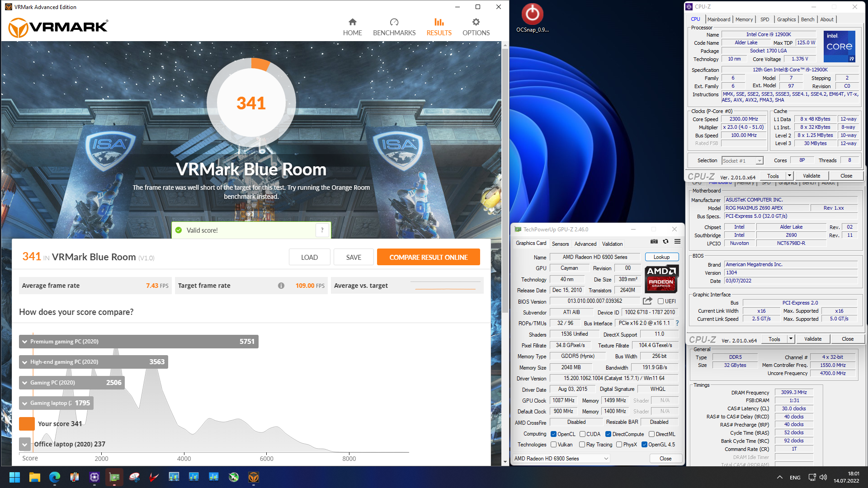Expand the Office laptop (2020) chevron
The height and width of the screenshot is (488, 868).
click(x=25, y=444)
